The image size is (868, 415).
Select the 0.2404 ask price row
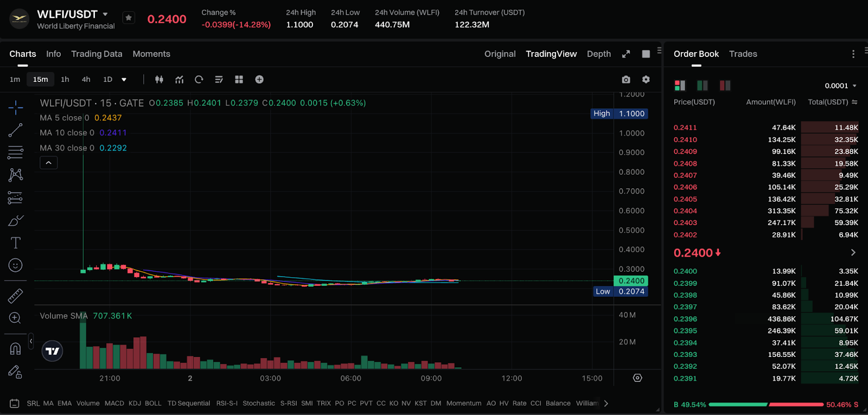pyautogui.click(x=765, y=211)
